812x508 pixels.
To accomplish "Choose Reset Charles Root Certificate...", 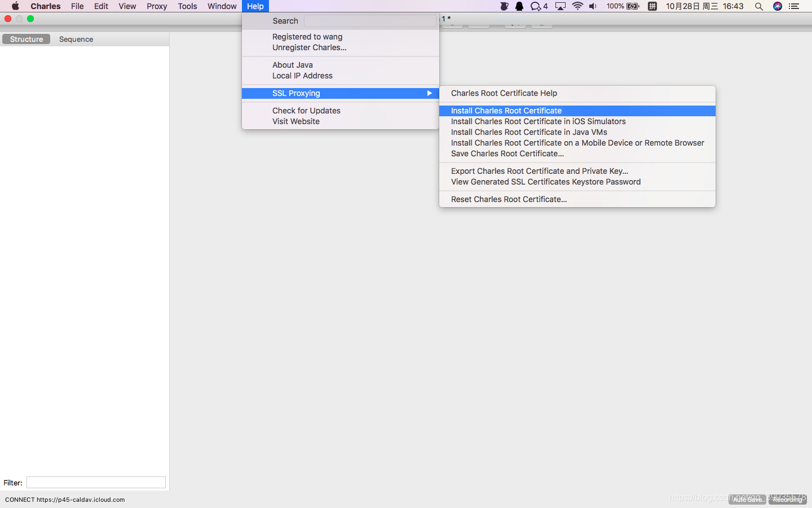I will pos(577,199).
